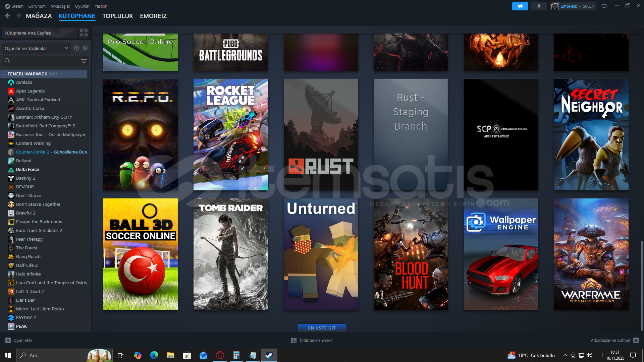Click the ready-to-play filter icon

(85, 48)
